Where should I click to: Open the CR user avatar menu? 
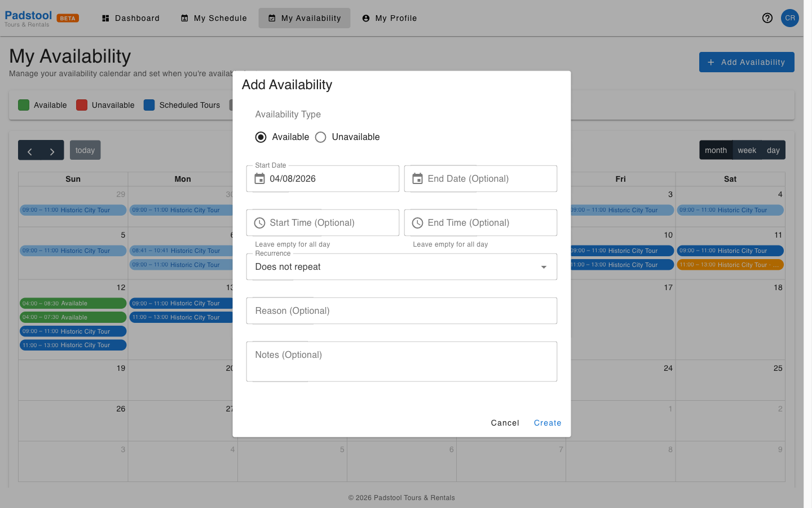coord(790,18)
